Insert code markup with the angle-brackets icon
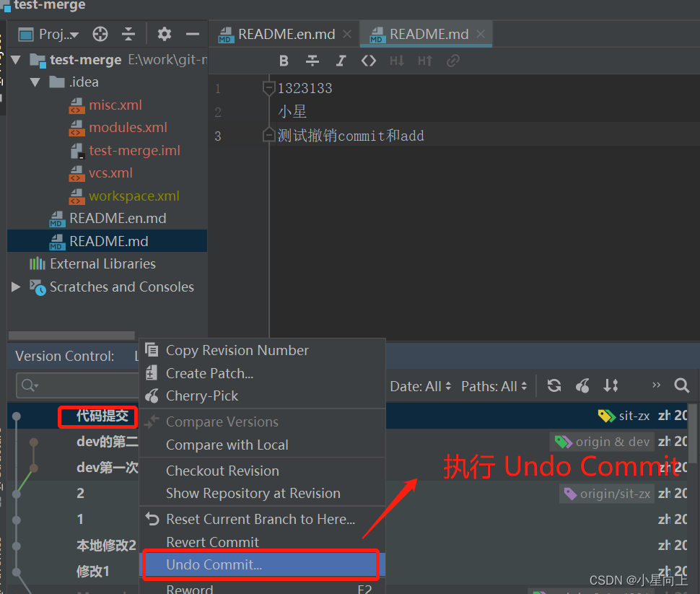 point(368,61)
